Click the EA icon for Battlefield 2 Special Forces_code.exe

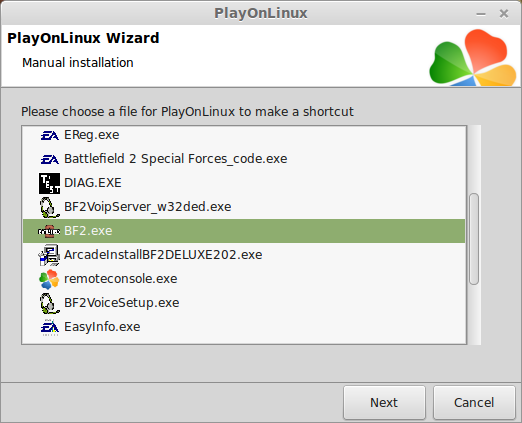49,159
